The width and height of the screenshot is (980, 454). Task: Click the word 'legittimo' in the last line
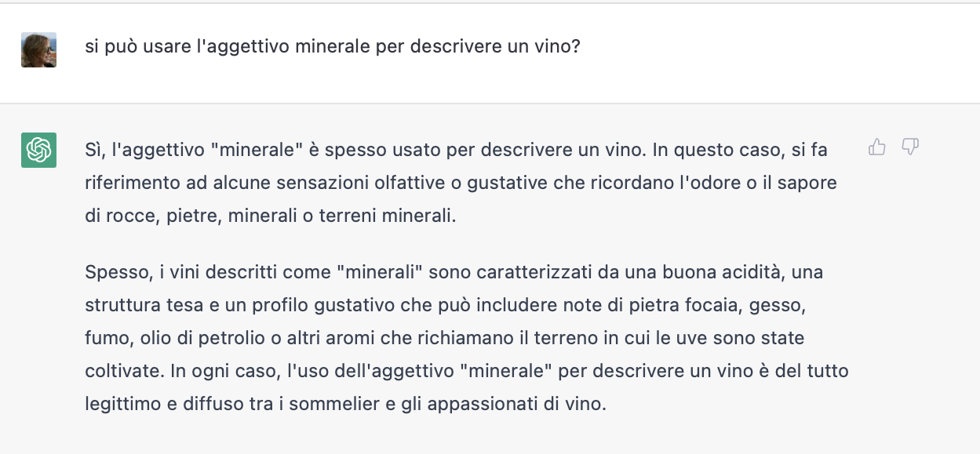(120, 404)
